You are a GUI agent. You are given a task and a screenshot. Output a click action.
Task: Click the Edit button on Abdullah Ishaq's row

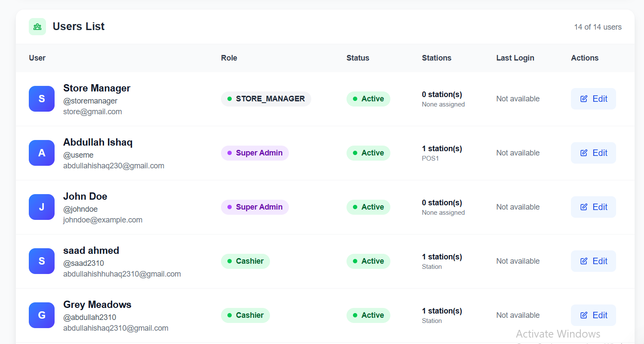593,153
